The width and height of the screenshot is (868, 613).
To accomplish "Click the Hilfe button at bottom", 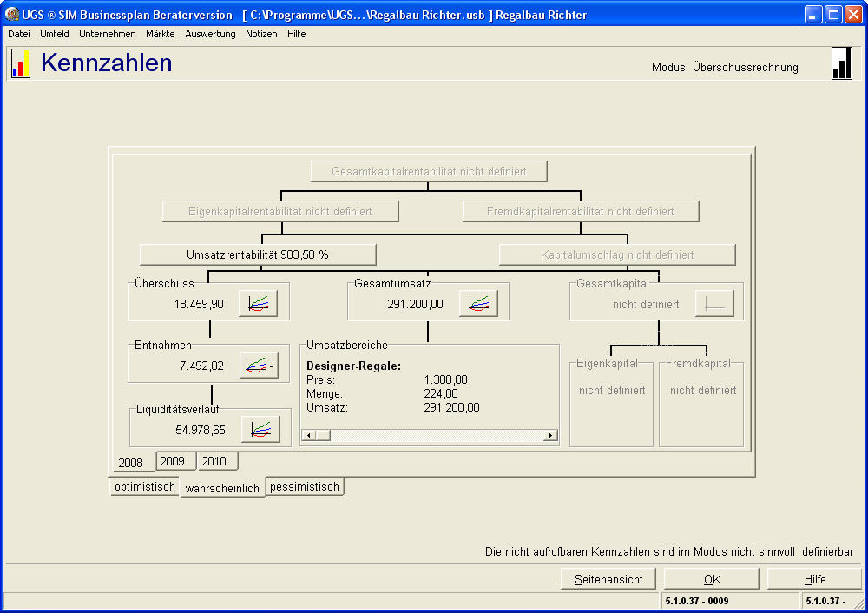I will [814, 579].
